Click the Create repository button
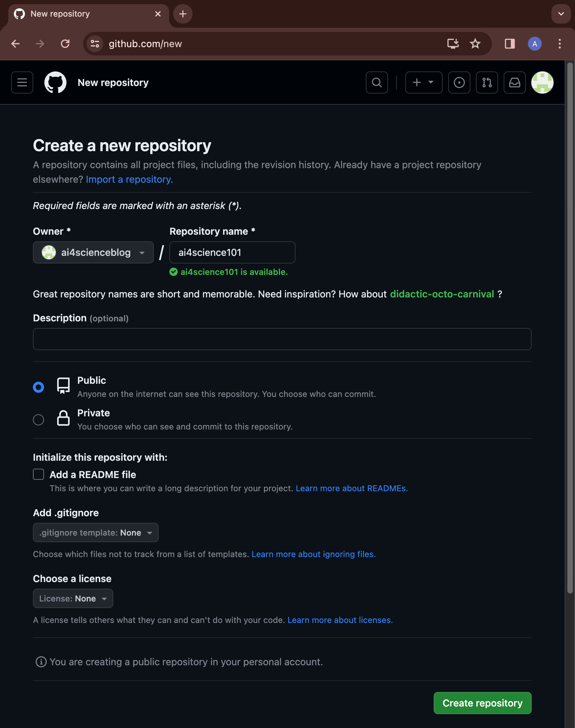The height and width of the screenshot is (728, 575). click(482, 703)
